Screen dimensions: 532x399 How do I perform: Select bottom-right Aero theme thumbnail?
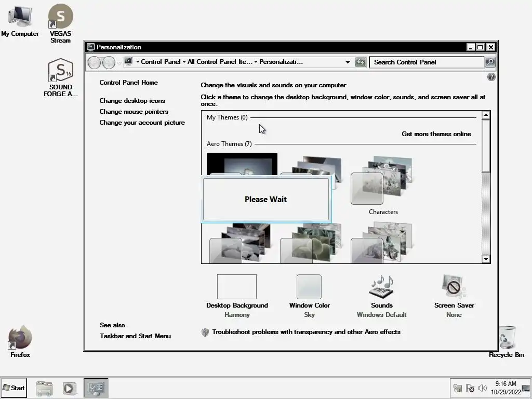tap(382, 243)
